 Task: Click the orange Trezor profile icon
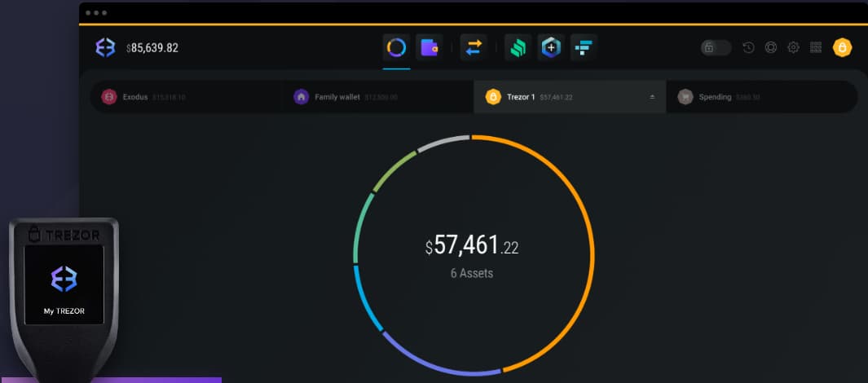(x=842, y=48)
